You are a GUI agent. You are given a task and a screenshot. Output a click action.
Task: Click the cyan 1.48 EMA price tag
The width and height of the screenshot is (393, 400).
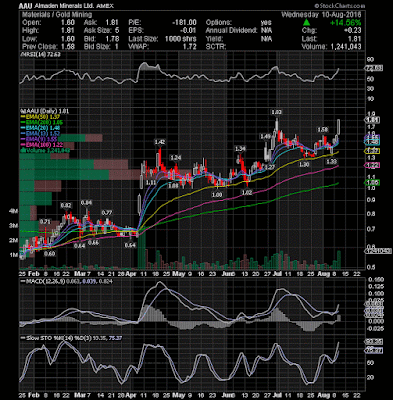pyautogui.click(x=373, y=142)
